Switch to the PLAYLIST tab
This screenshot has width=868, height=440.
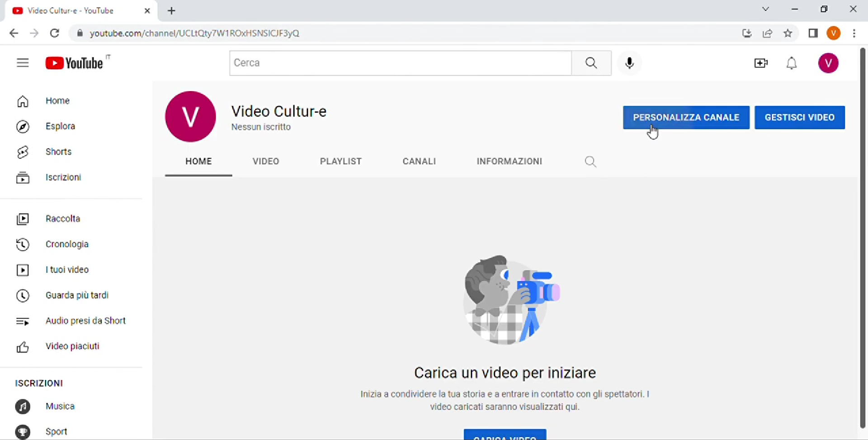[x=340, y=161]
